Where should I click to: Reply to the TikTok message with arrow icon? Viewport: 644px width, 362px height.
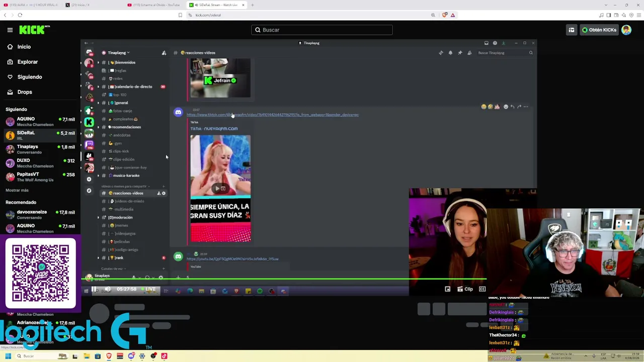coord(512,107)
